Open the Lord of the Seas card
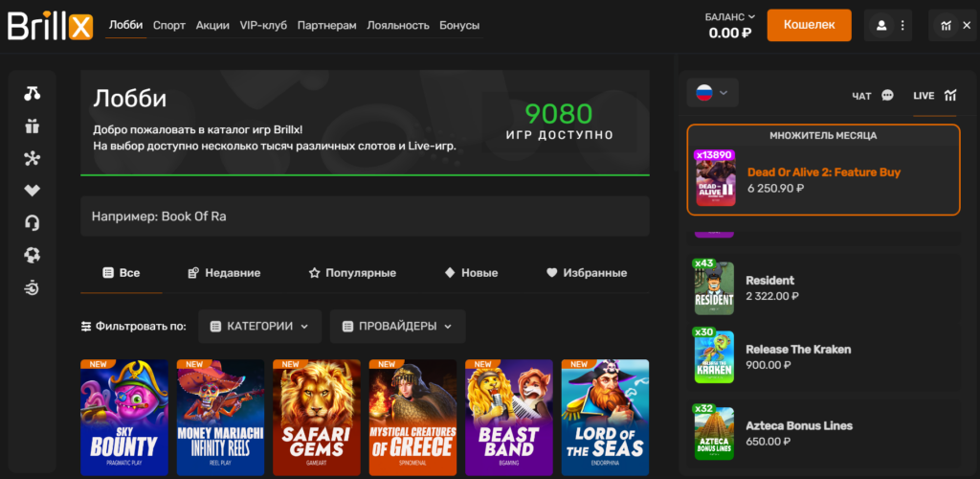This screenshot has width=980, height=479. (606, 418)
